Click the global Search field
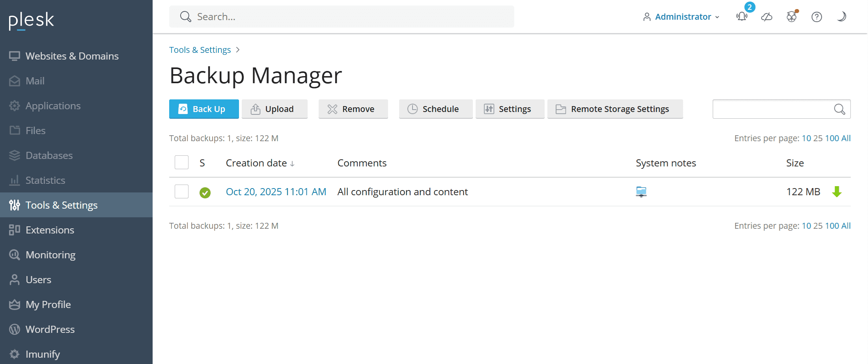Viewport: 868px width, 364px height. (x=342, y=17)
